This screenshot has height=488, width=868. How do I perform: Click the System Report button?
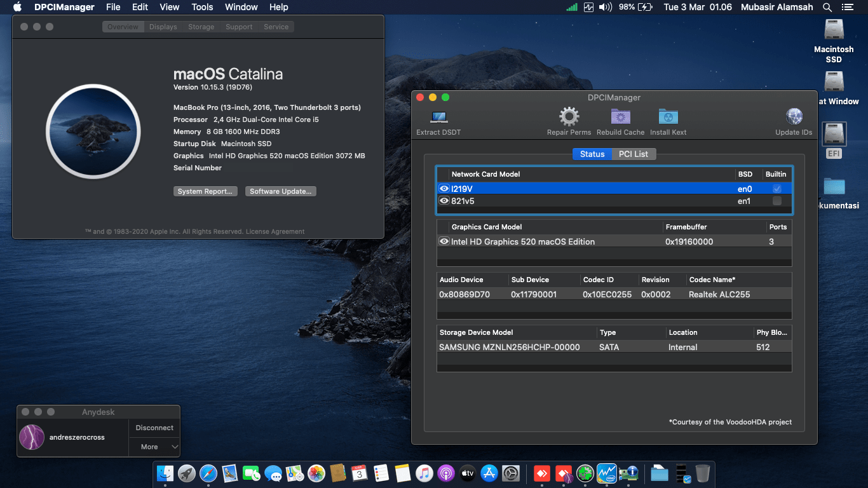click(205, 191)
